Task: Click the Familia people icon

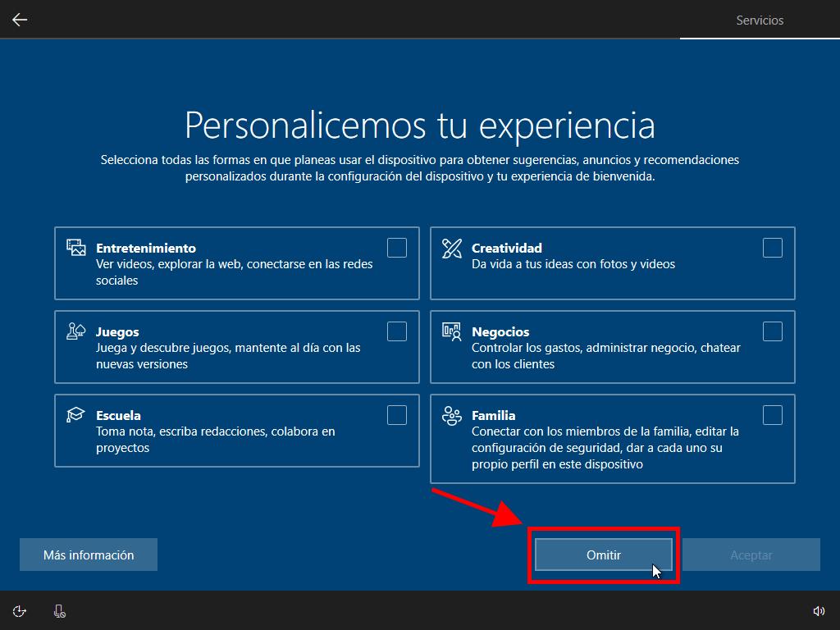Action: pyautogui.click(x=451, y=415)
